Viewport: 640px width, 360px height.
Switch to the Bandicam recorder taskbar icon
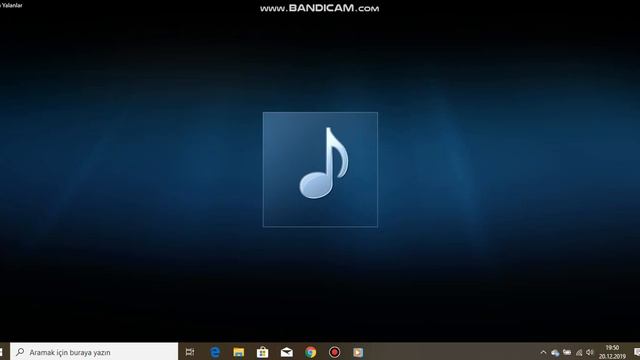[335, 352]
